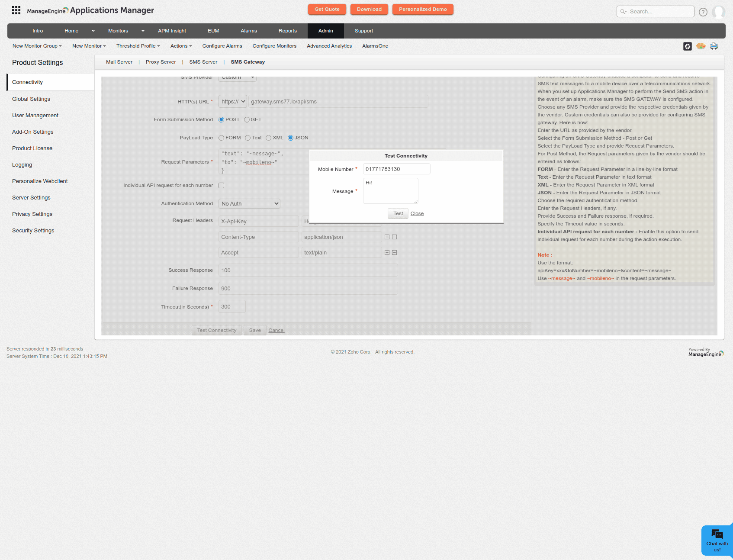Open Security Settings in sidebar
The image size is (733, 560).
click(33, 231)
